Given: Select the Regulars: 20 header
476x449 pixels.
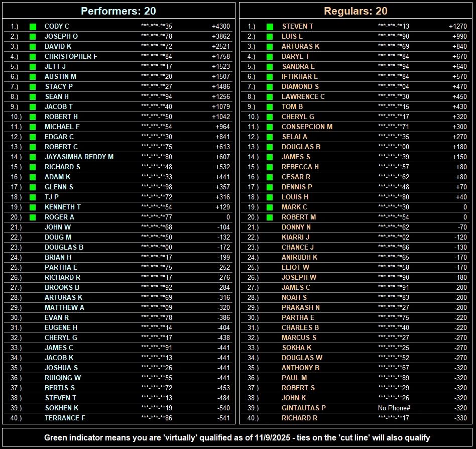Looking at the screenshot, I should point(355,11).
